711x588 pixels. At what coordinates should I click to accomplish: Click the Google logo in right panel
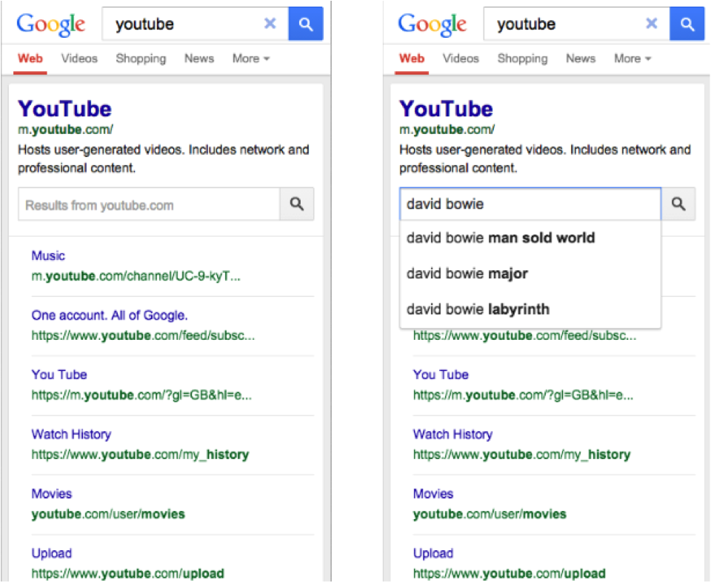(432, 24)
